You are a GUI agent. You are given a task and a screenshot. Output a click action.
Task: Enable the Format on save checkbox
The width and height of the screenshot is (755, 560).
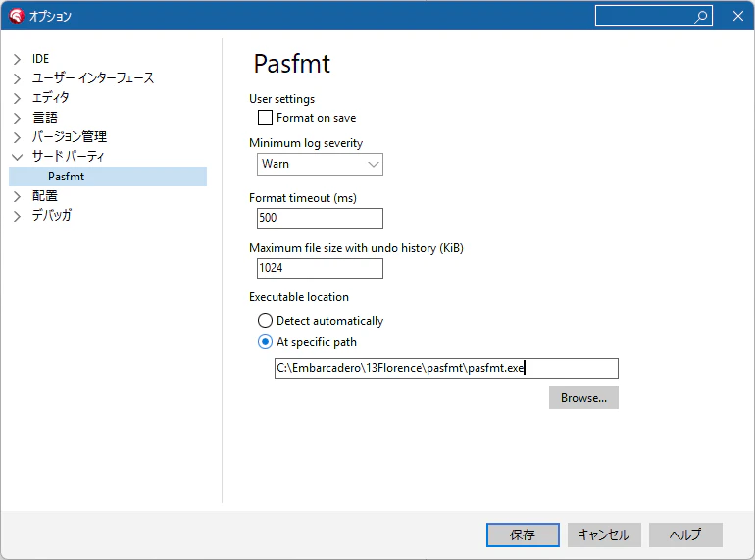click(x=265, y=118)
